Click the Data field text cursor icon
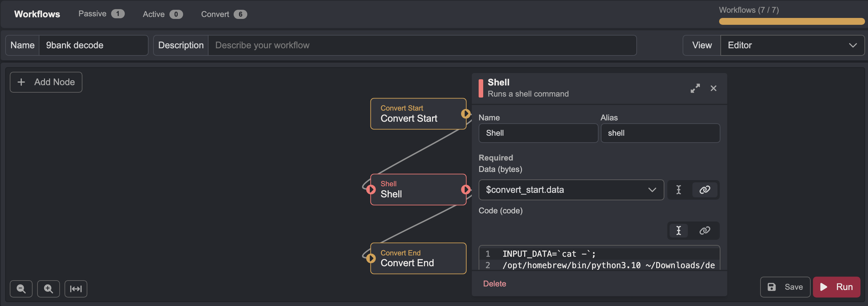The width and height of the screenshot is (868, 306). [x=679, y=190]
